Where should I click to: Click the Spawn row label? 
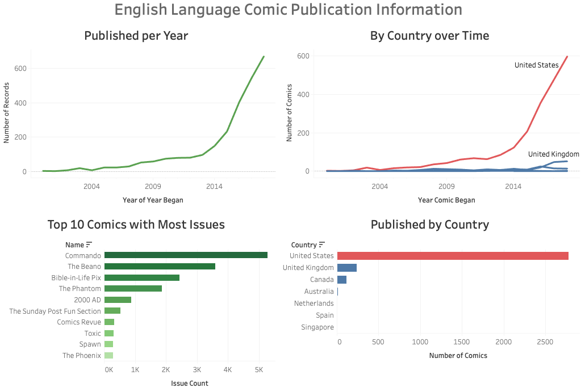tap(90, 344)
